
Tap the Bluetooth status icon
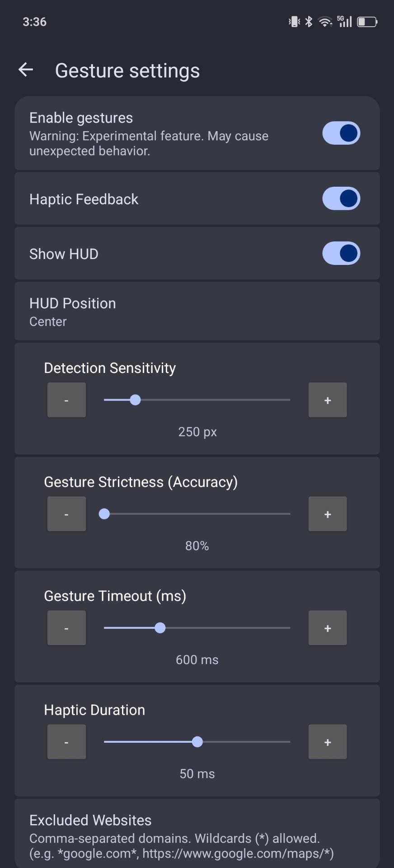coord(309,21)
